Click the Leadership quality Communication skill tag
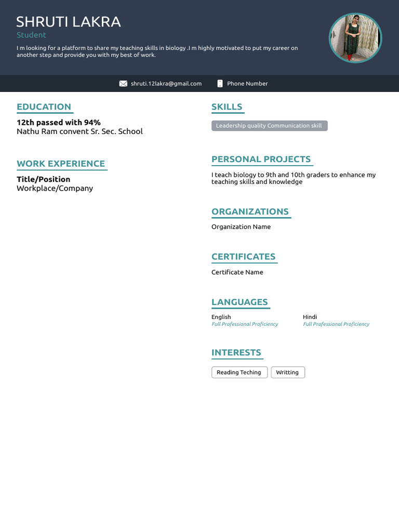This screenshot has height=532, width=399. [270, 126]
